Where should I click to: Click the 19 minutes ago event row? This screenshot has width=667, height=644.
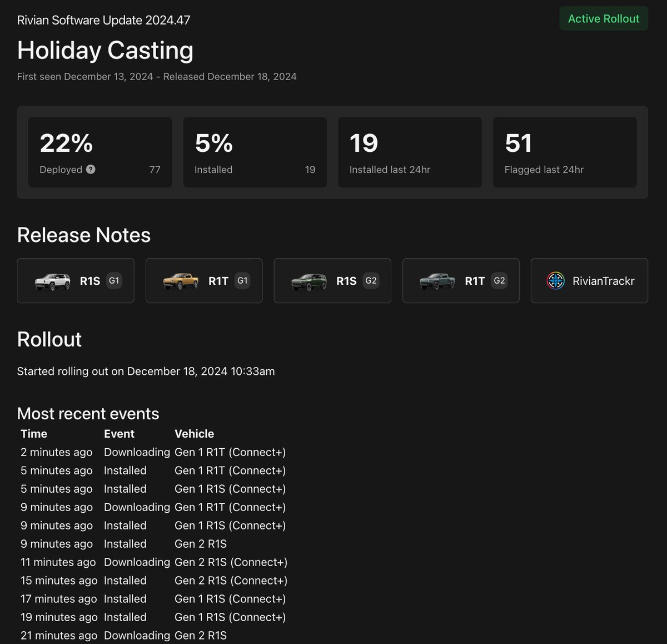click(x=153, y=617)
